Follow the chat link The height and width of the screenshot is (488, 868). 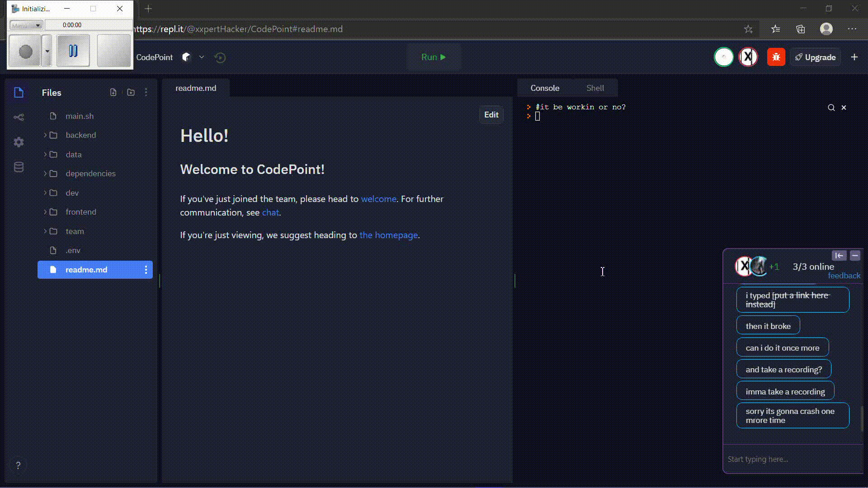point(270,212)
